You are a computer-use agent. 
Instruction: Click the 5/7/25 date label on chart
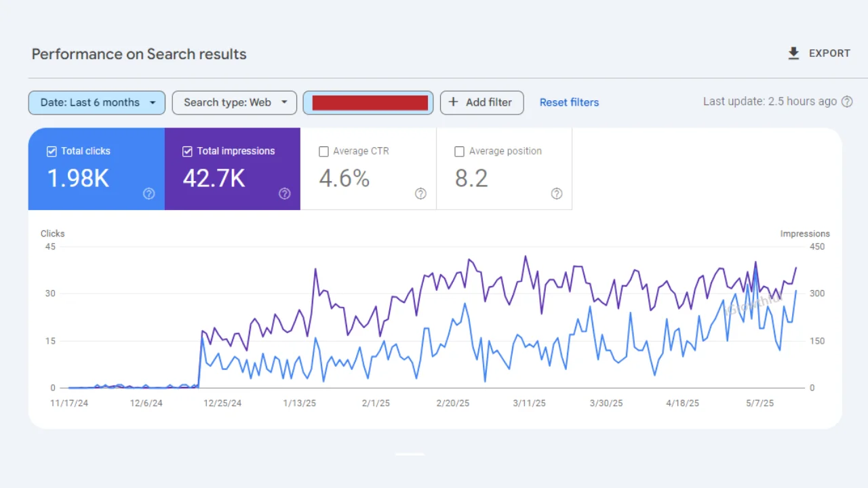pos(759,403)
